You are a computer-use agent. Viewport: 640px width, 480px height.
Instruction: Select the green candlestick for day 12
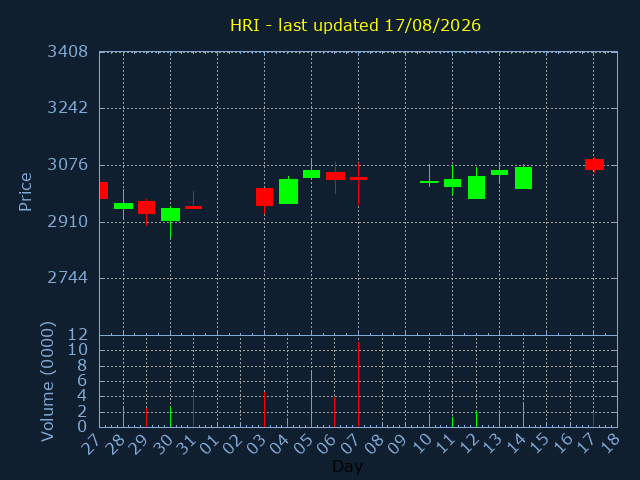tap(476, 187)
